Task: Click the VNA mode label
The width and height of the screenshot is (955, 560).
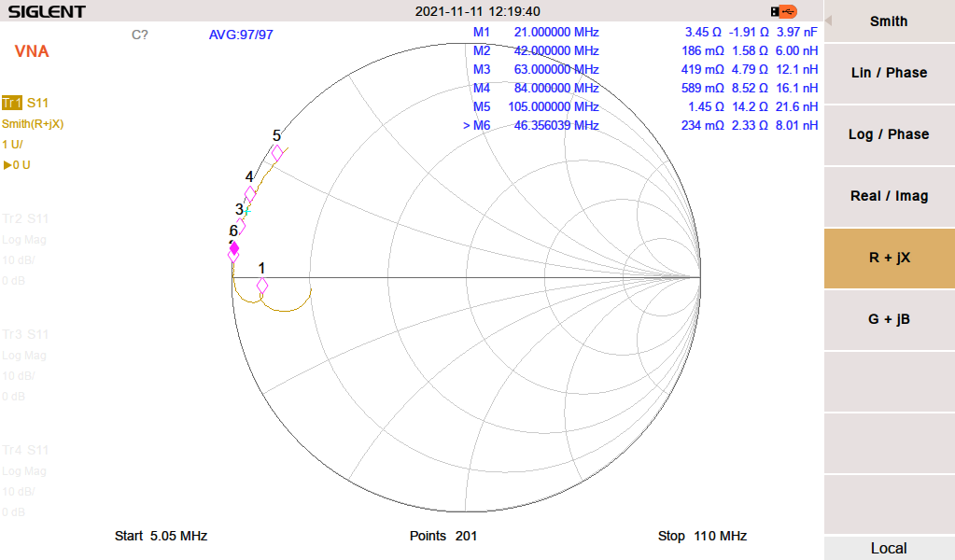Action: pos(32,51)
